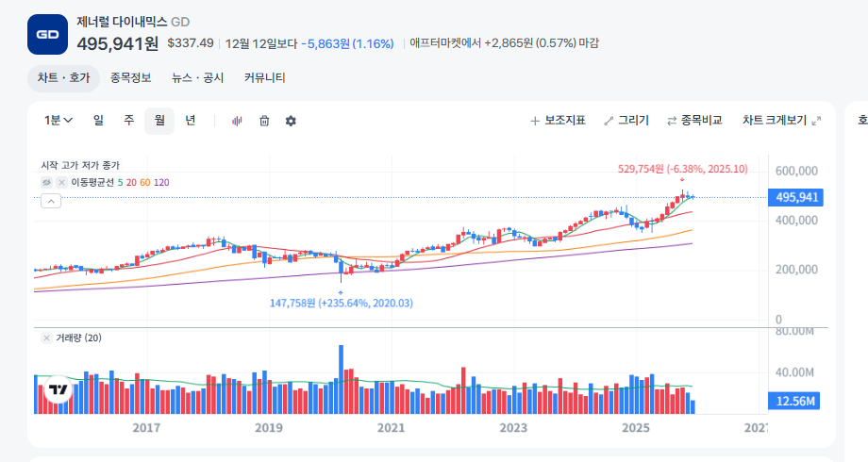Click the 2019 label on the time axis

click(269, 428)
